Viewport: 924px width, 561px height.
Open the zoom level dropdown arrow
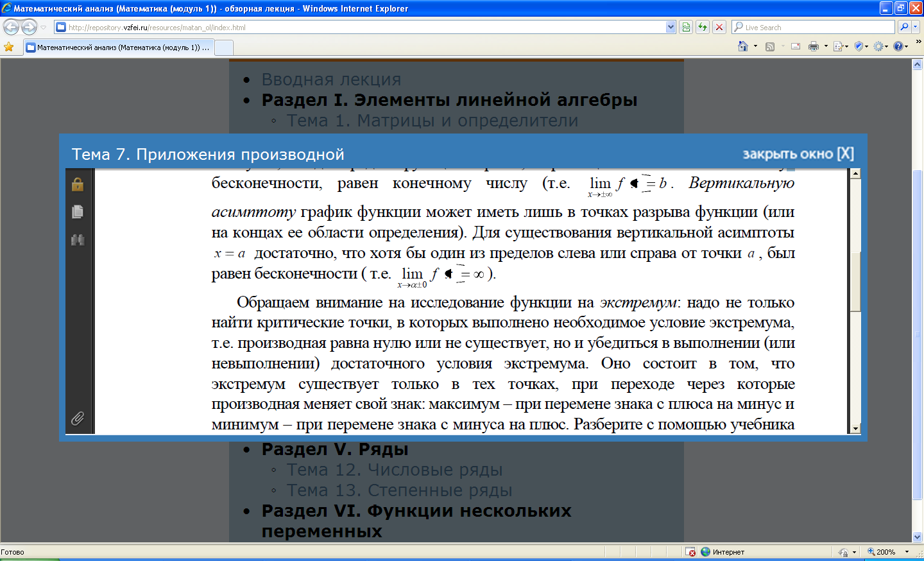click(x=907, y=552)
